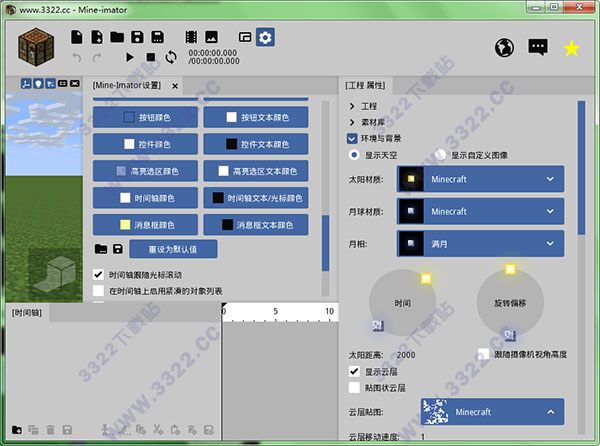Uncheck the 显示云层 checkbox
The image size is (600, 446).
[x=354, y=371]
